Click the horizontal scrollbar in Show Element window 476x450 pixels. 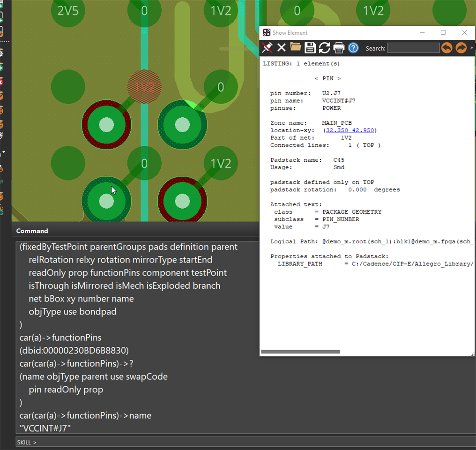pos(300,352)
